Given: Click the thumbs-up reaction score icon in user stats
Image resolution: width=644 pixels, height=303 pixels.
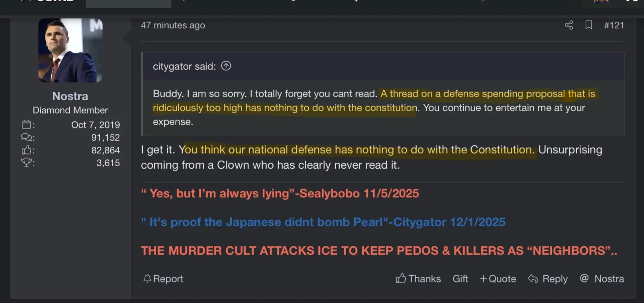Looking at the screenshot, I should coord(27,150).
